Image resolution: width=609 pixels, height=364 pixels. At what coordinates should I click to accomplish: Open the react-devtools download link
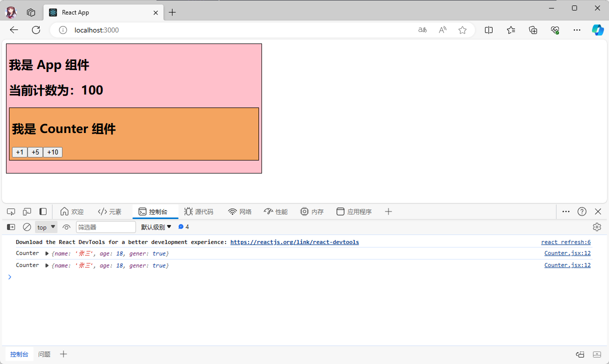pyautogui.click(x=294, y=241)
